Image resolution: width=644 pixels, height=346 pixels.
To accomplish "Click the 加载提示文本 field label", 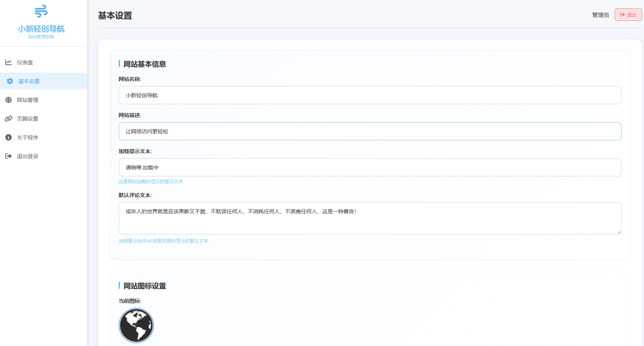I will 135,151.
